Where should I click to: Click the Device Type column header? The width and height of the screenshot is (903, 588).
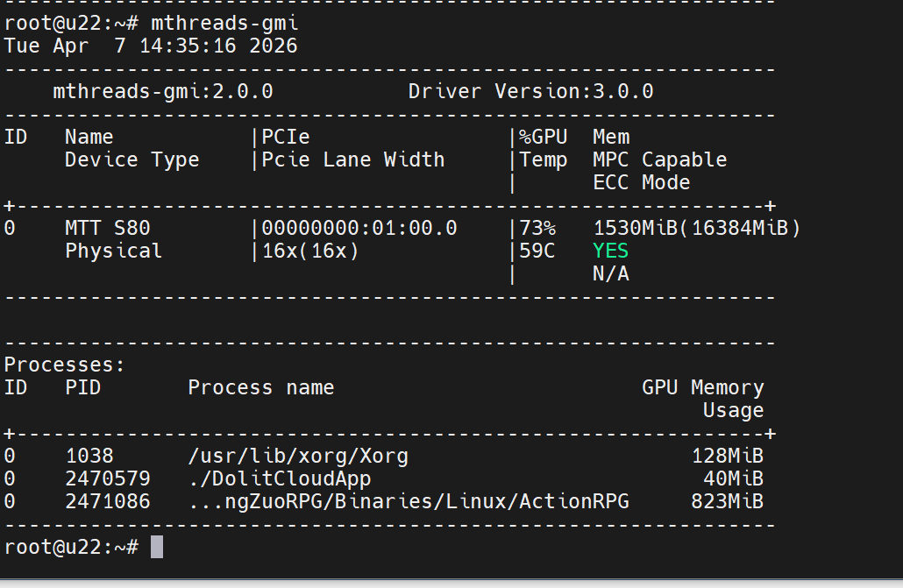132,159
